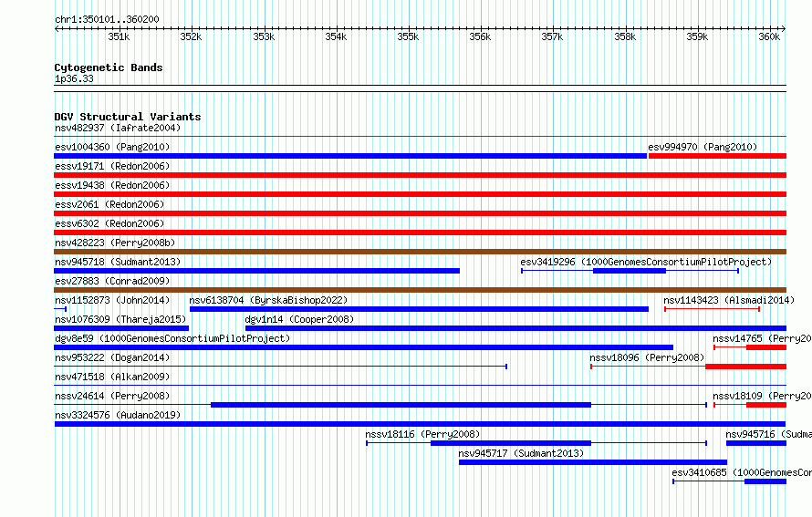The width and height of the screenshot is (812, 517).
Task: Click the blue bar of nsv6138704 (ByrskaBishop2022)
Action: pos(419,309)
